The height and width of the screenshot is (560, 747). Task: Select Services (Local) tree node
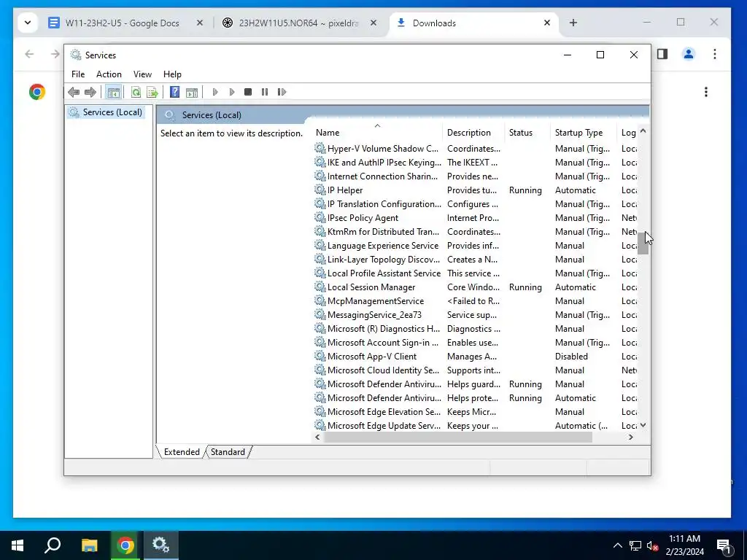[112, 112]
